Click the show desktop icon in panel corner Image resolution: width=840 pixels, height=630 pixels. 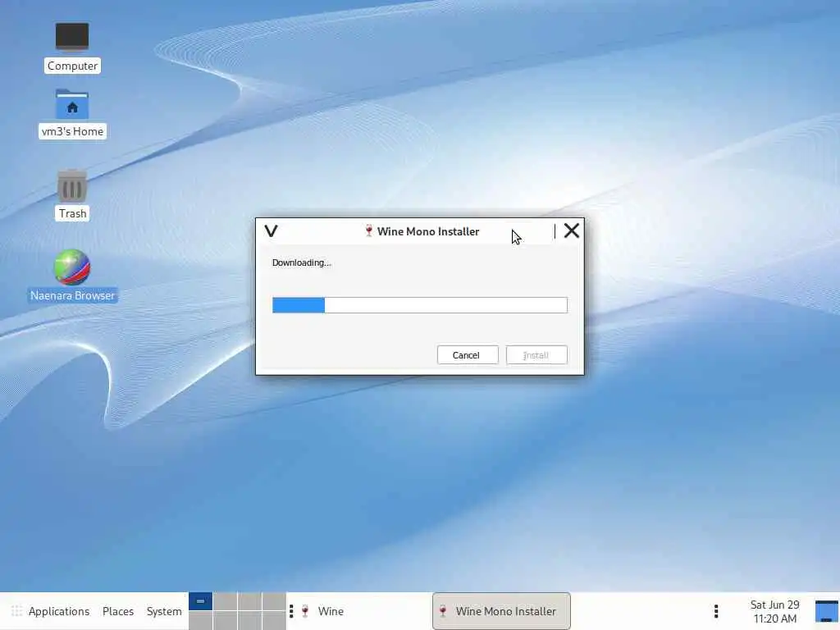tap(827, 611)
